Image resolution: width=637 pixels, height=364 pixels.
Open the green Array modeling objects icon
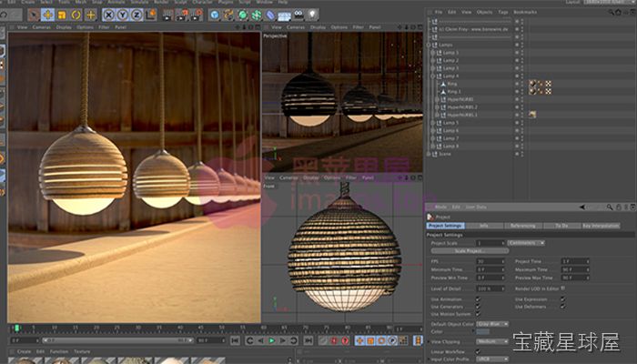point(257,15)
